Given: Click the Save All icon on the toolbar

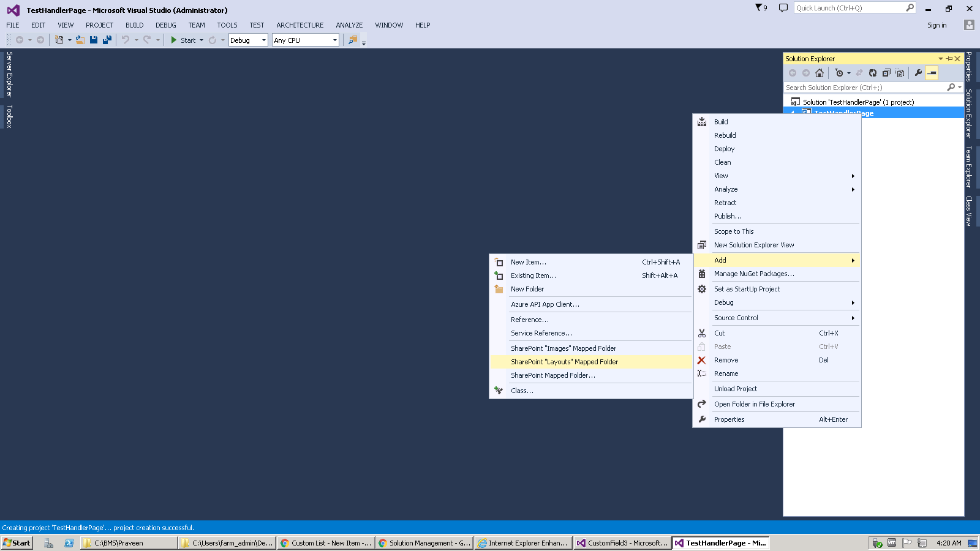Looking at the screenshot, I should click(107, 40).
